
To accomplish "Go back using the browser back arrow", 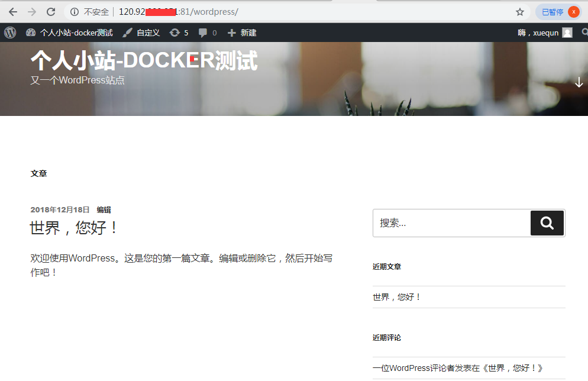I will pos(13,12).
